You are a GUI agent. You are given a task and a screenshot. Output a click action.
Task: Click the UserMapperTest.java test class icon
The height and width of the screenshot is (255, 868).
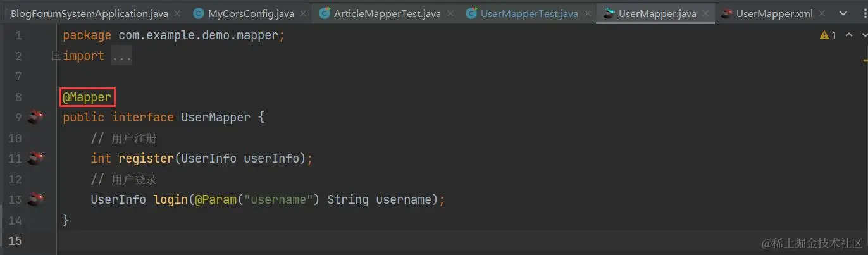click(471, 13)
